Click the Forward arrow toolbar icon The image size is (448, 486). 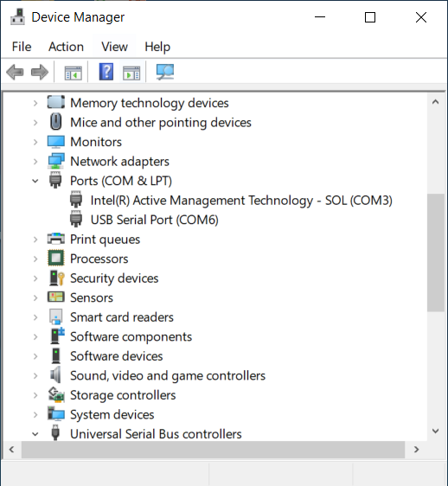[40, 73]
